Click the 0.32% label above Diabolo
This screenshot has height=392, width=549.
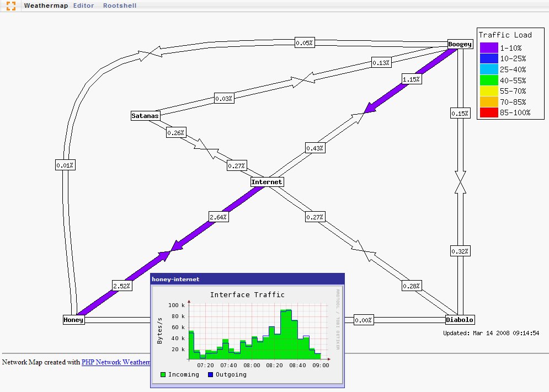[460, 251]
